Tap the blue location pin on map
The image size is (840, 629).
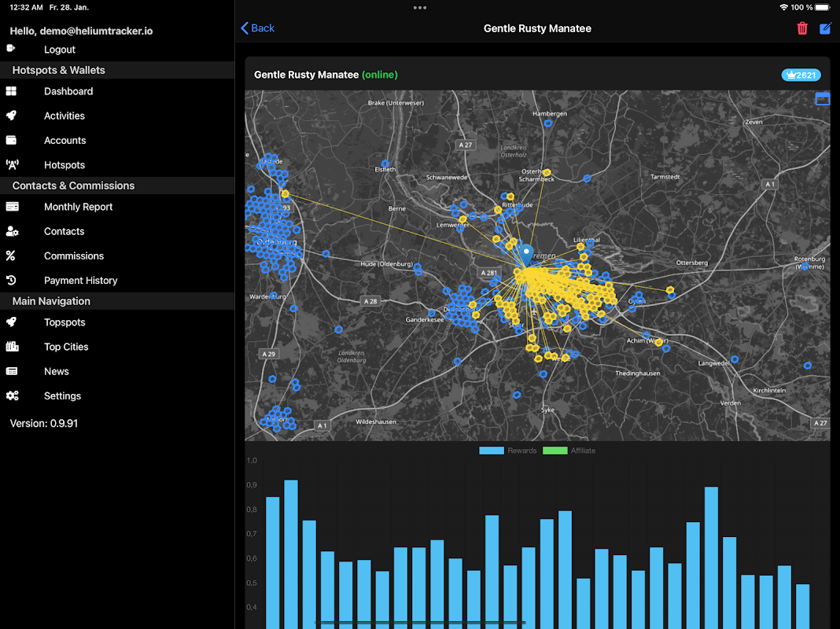(x=527, y=255)
